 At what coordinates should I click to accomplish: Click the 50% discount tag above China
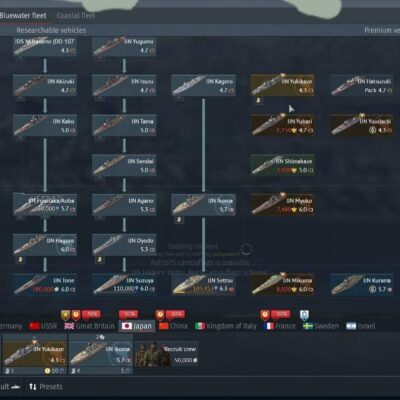tap(175, 314)
